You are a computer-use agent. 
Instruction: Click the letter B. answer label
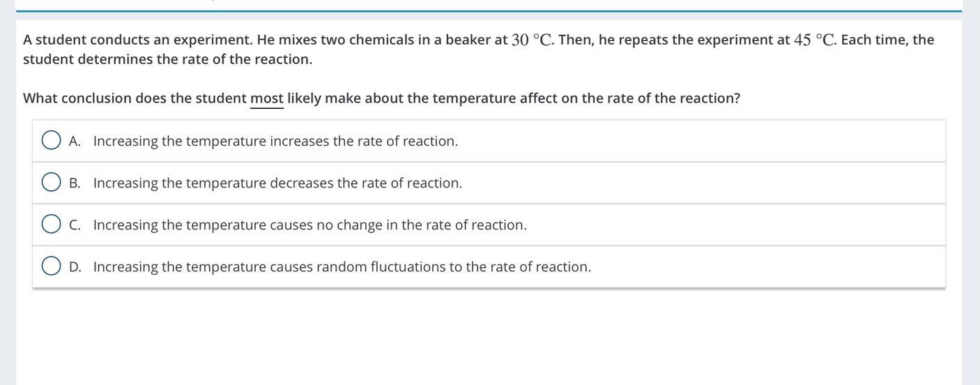pos(75,183)
